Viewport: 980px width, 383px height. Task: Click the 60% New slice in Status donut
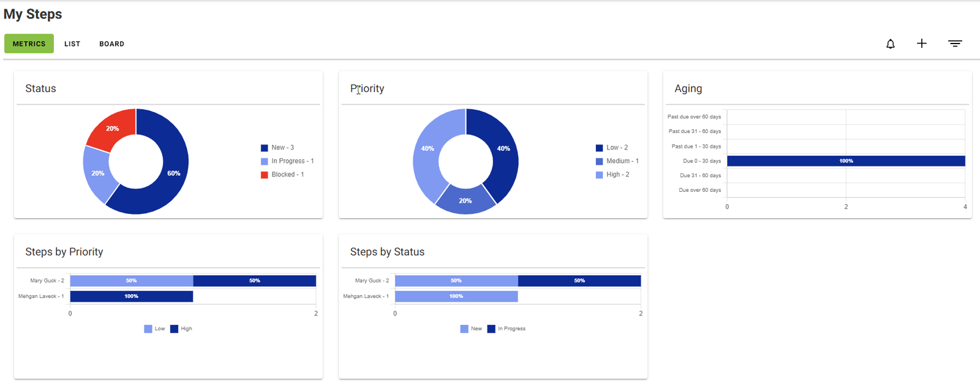tap(173, 175)
